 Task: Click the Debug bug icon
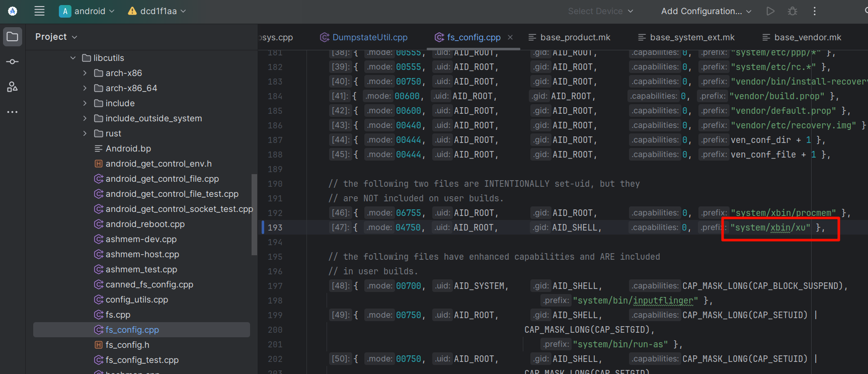click(x=793, y=11)
